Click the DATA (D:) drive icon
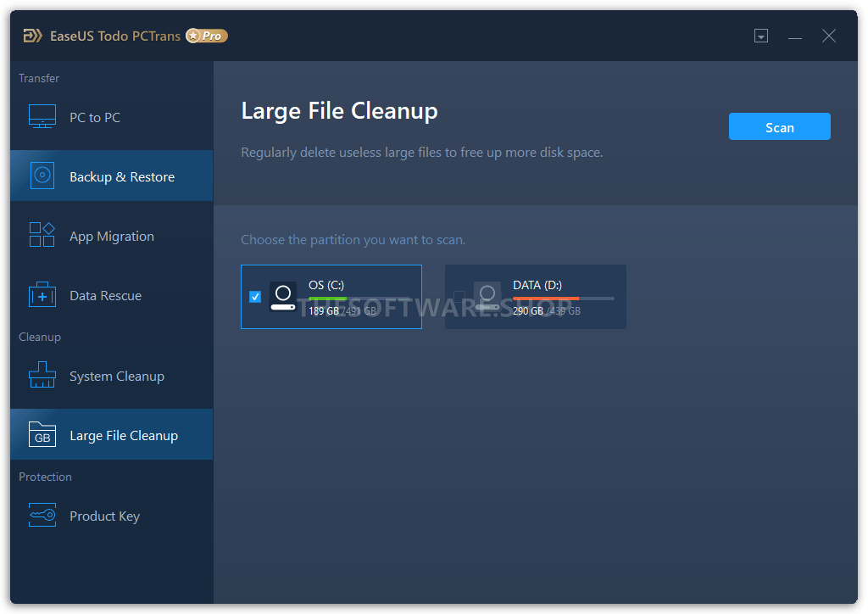This screenshot has height=614, width=868. pyautogui.click(x=487, y=297)
